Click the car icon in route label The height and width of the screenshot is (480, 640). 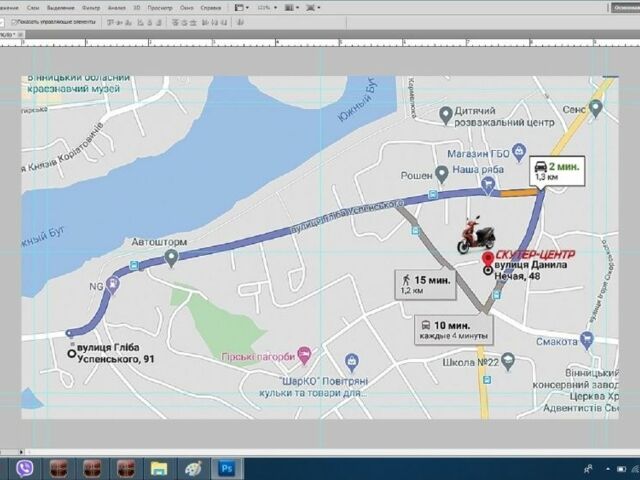pos(540,166)
